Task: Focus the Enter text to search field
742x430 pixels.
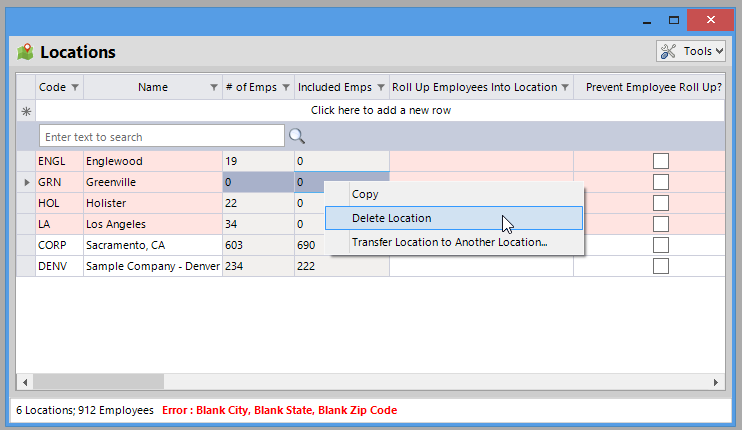Action: point(161,136)
